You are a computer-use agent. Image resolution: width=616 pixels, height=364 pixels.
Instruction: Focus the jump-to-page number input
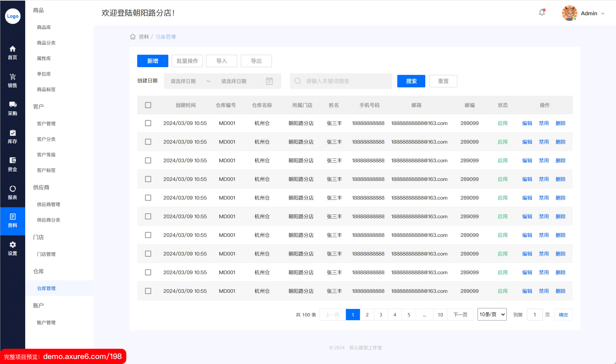[535, 315]
